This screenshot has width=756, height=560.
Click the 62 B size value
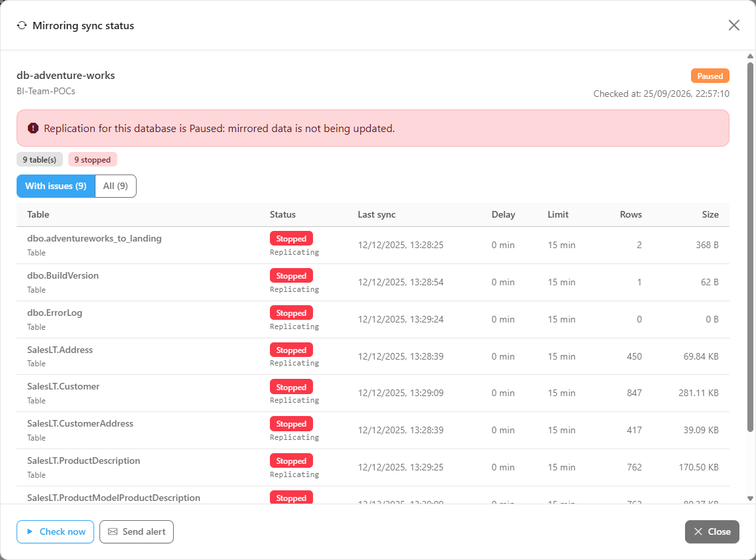pyautogui.click(x=710, y=282)
